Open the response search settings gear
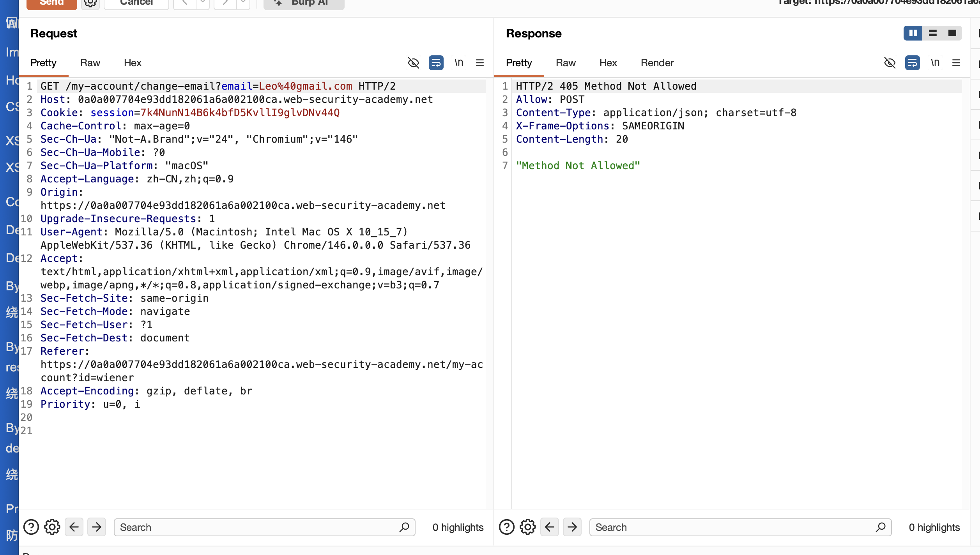The width and height of the screenshot is (980, 555). 528,527
